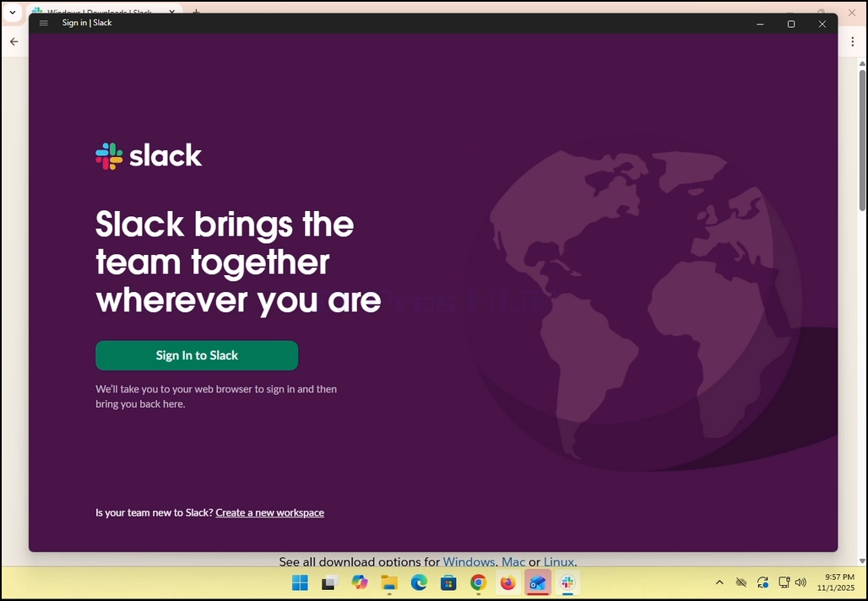Expand the browser tab search dropdown
The height and width of the screenshot is (601, 868).
[x=12, y=12]
